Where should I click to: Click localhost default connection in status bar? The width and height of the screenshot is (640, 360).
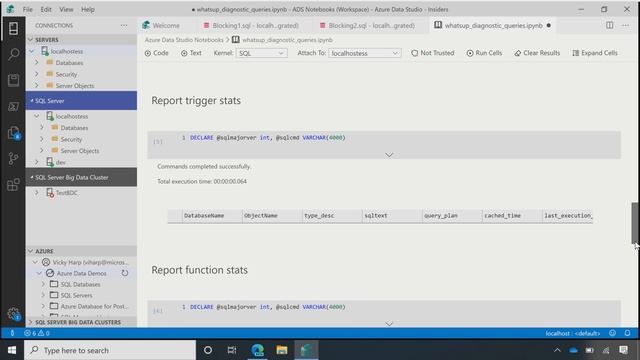click(573, 333)
